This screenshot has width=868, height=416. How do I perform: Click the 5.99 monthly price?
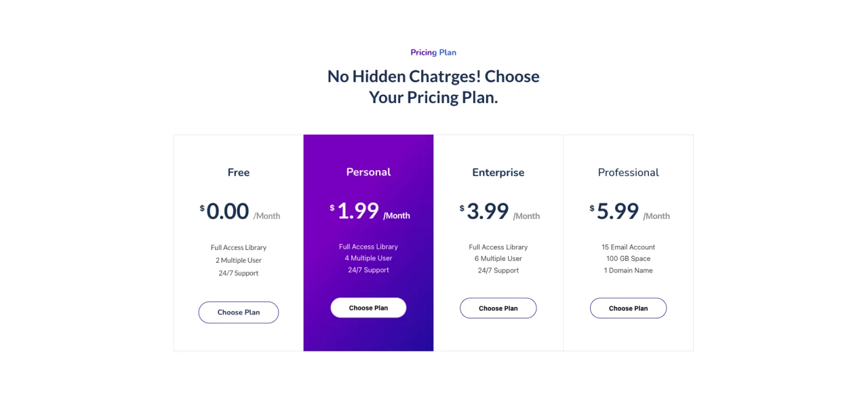[618, 211]
